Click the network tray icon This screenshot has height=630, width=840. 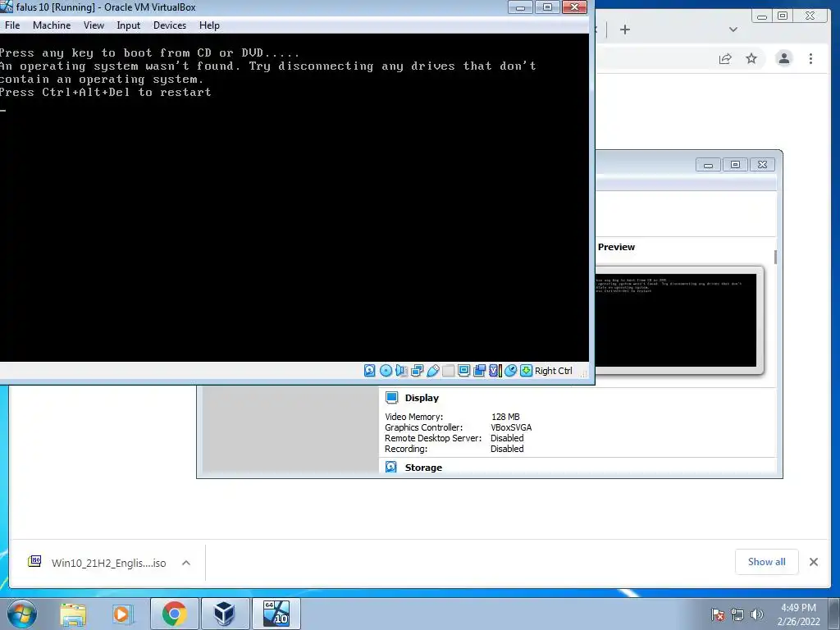point(737,614)
